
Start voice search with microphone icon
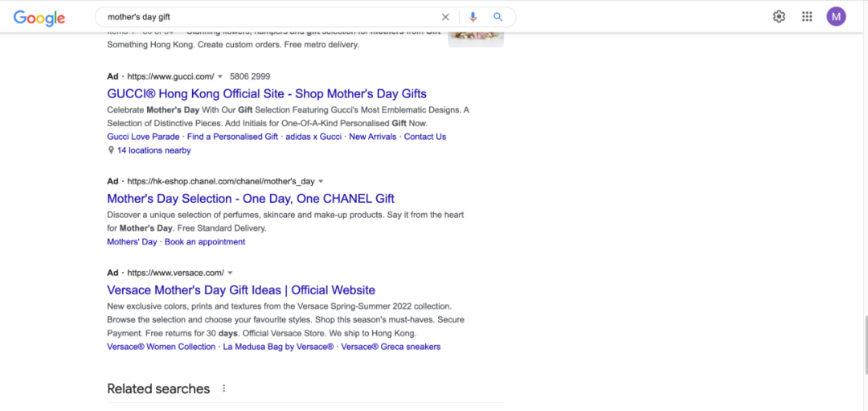[473, 17]
